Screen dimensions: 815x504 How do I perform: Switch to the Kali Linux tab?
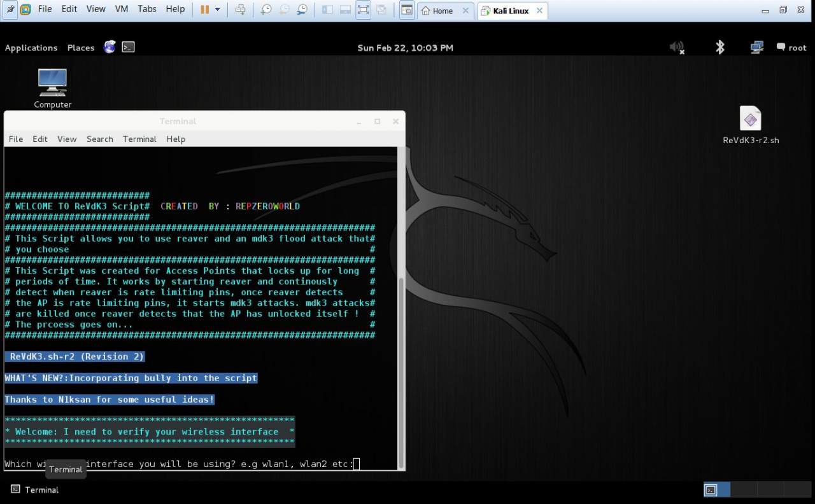[x=511, y=11]
